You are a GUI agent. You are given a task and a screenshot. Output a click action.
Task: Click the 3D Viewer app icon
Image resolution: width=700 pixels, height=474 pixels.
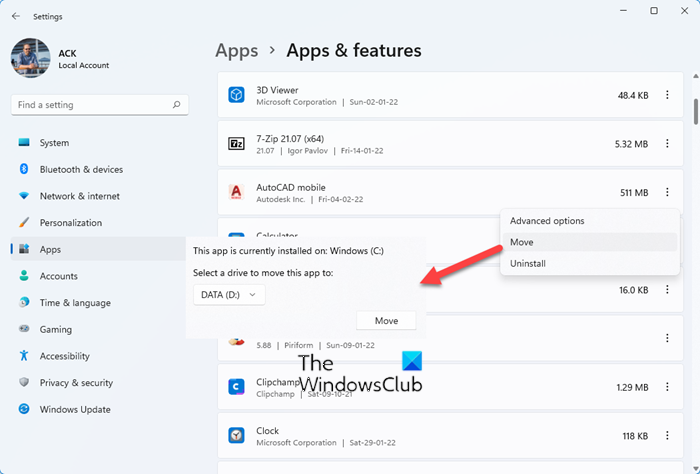click(x=236, y=96)
